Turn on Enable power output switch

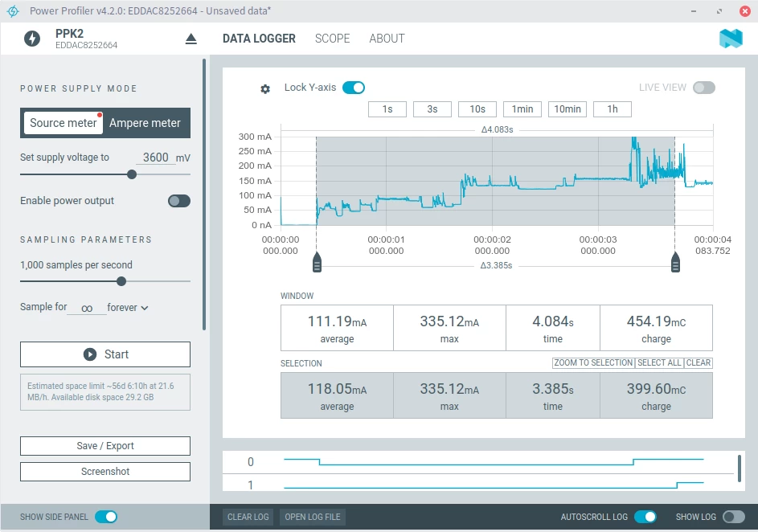coord(178,201)
